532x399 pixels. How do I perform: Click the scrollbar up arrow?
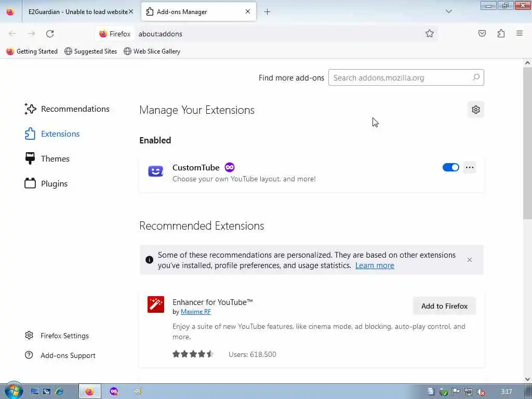[x=527, y=63]
